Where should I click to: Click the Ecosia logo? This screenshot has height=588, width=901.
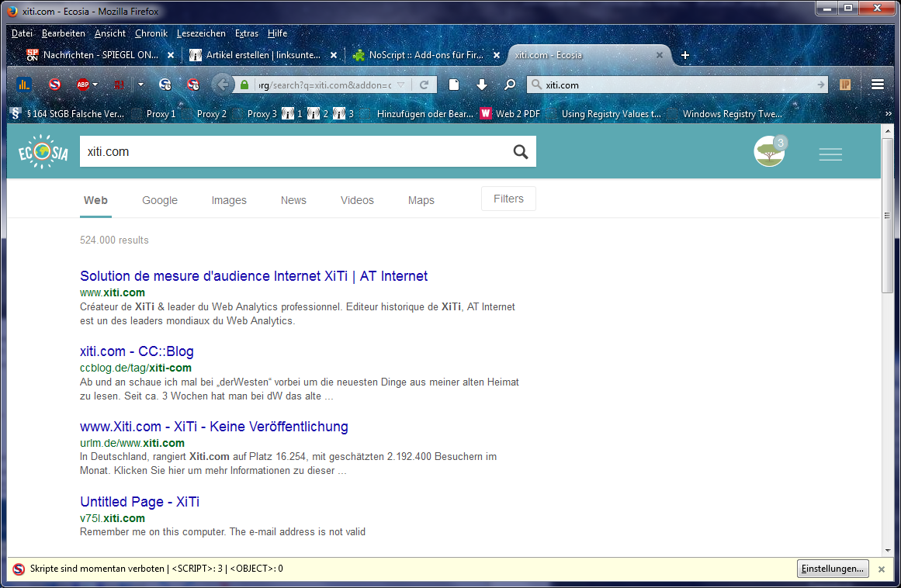coord(43,152)
